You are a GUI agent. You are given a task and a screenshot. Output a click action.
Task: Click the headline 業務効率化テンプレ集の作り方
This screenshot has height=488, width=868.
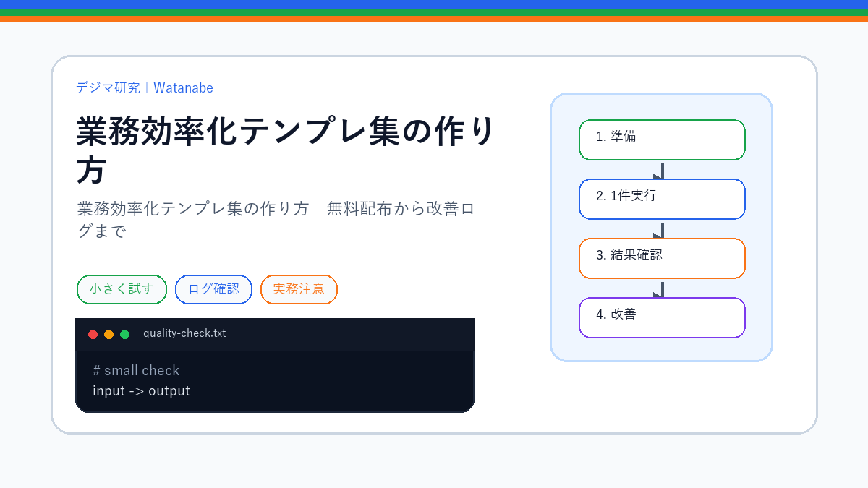(286, 151)
